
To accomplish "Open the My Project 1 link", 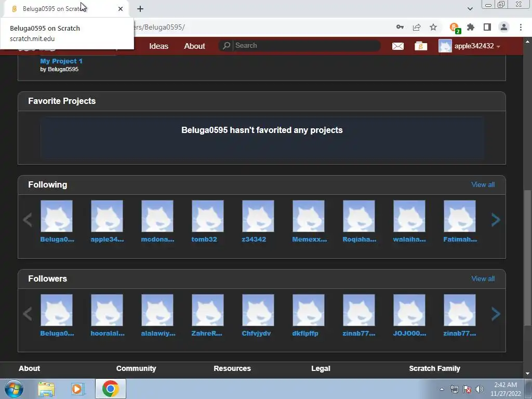I will 61,61.
